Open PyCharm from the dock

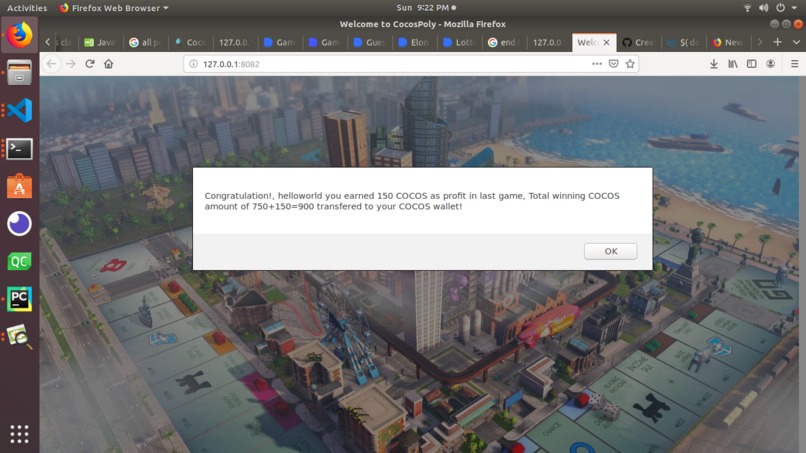pyautogui.click(x=20, y=299)
